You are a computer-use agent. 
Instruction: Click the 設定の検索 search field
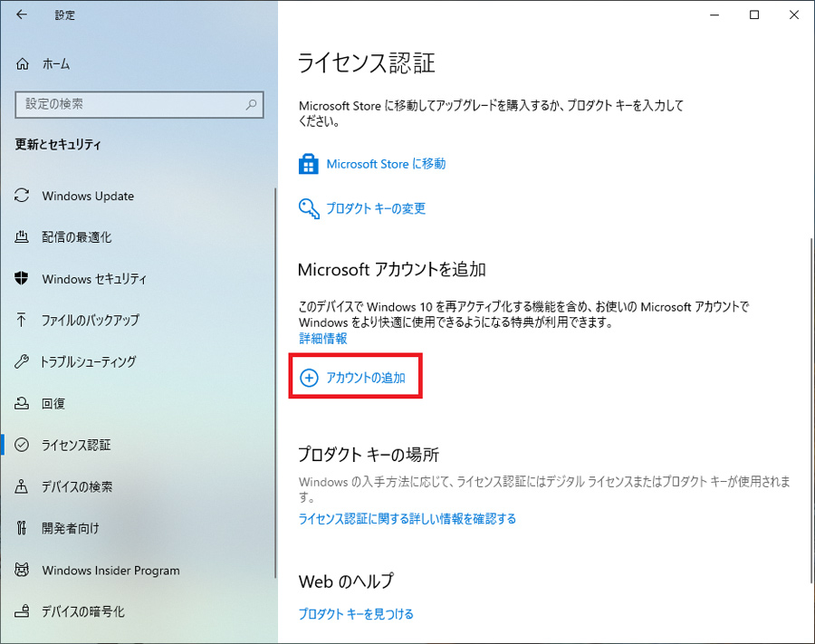pyautogui.click(x=139, y=104)
